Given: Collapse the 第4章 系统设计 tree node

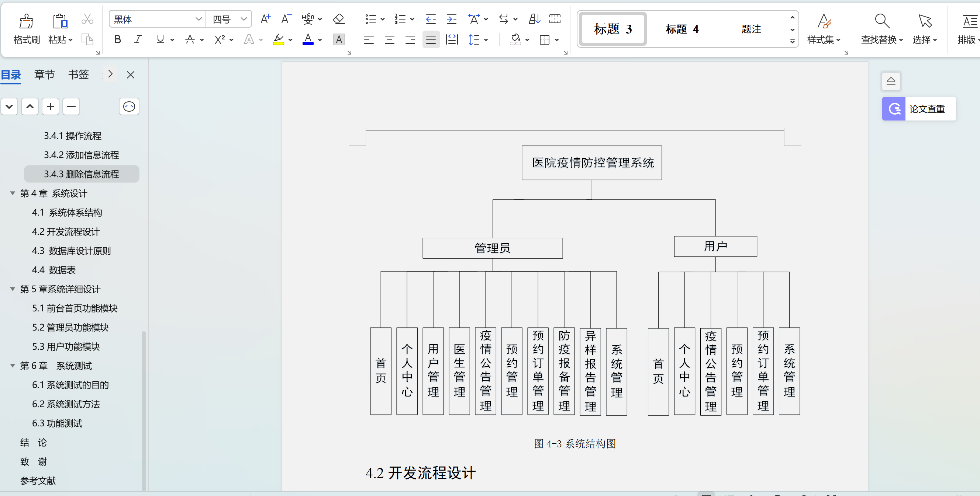Looking at the screenshot, I should [13, 193].
